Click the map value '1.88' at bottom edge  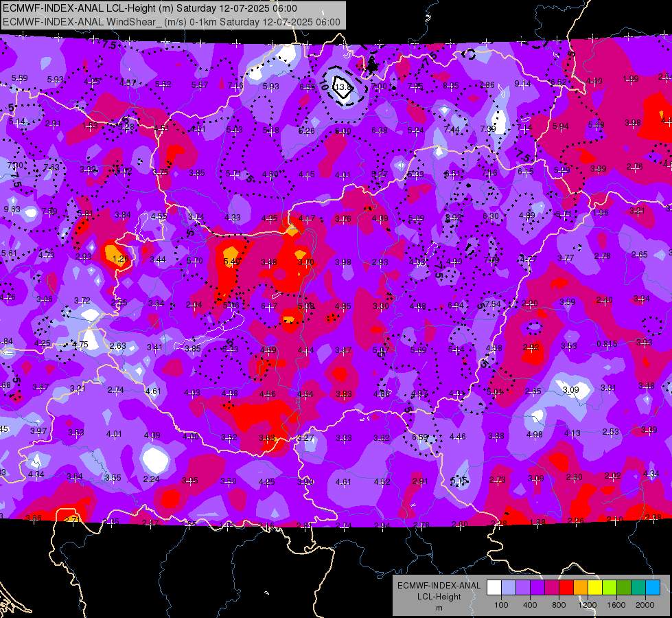[537, 523]
